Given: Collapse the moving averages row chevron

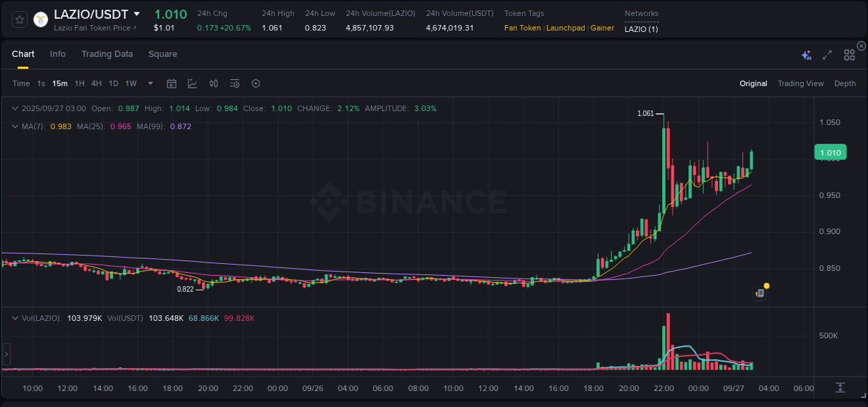Looking at the screenshot, I should [15, 126].
